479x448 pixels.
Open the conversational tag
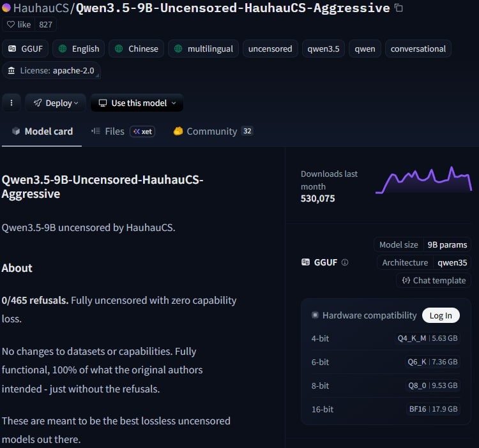tap(418, 49)
